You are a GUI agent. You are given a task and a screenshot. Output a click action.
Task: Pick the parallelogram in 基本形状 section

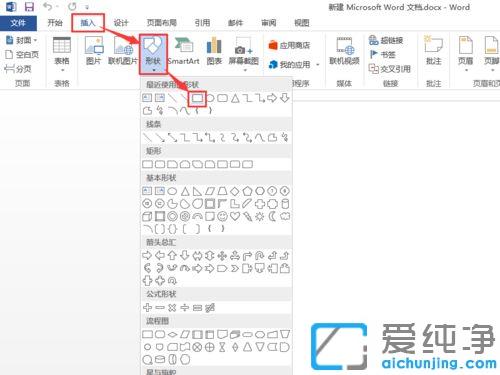210,191
